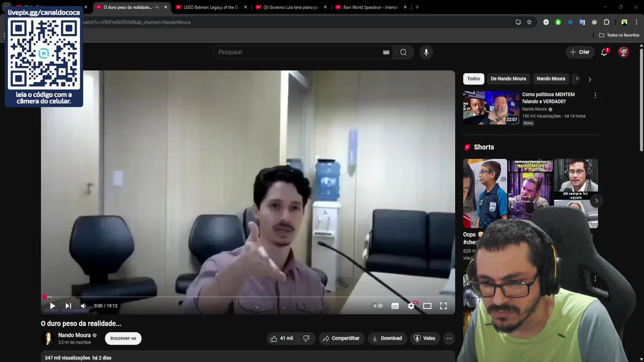Open the first Short with boy in blue shirt
Image resolution: width=644 pixels, height=362 pixels.
pyautogui.click(x=485, y=194)
